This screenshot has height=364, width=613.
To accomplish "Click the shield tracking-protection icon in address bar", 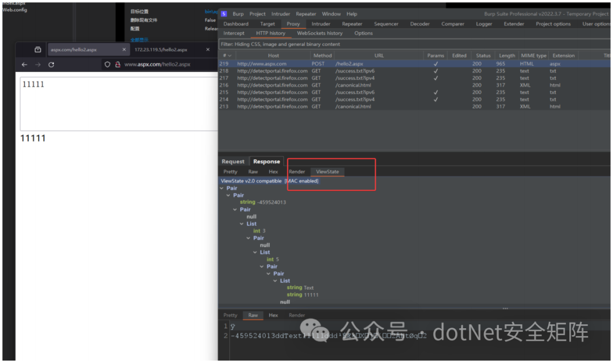I will click(x=107, y=65).
